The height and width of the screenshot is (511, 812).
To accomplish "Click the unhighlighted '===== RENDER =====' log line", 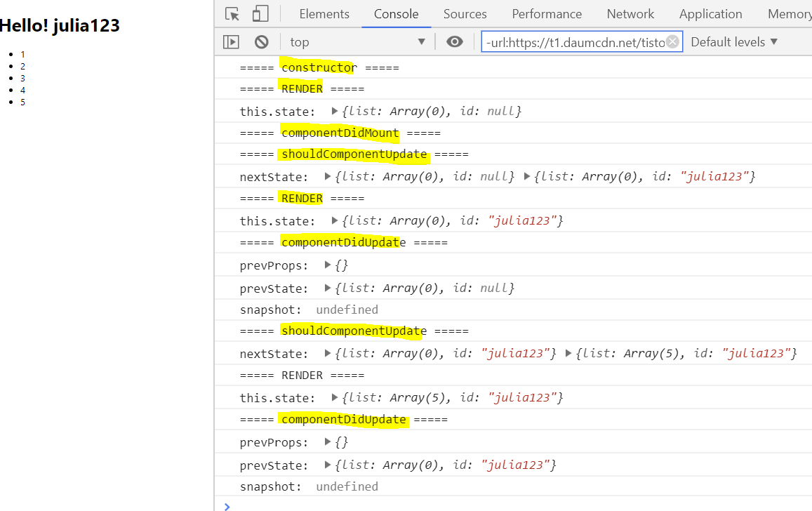I will coord(302,375).
